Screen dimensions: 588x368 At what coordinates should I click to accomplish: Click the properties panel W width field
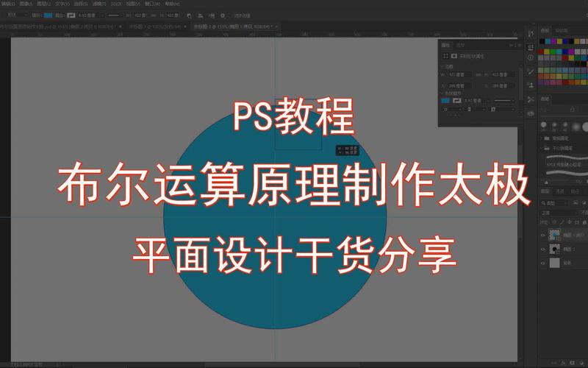click(460, 75)
